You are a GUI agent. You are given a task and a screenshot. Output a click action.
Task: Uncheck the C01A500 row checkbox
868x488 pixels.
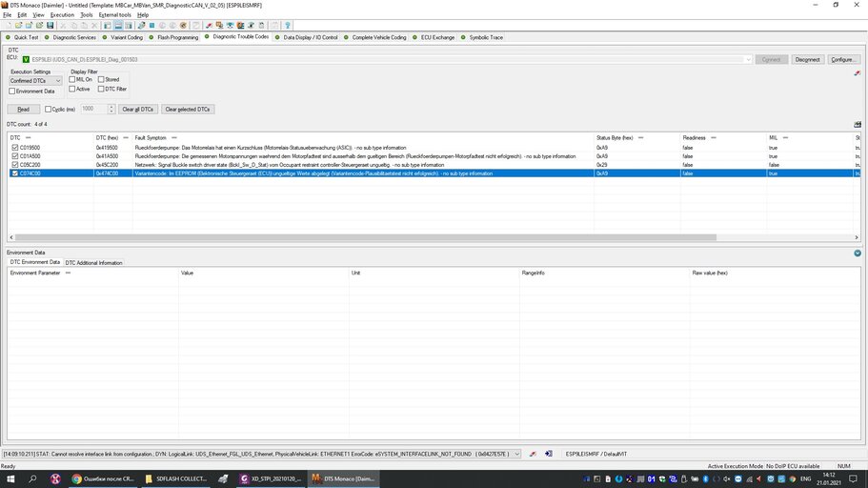point(15,156)
